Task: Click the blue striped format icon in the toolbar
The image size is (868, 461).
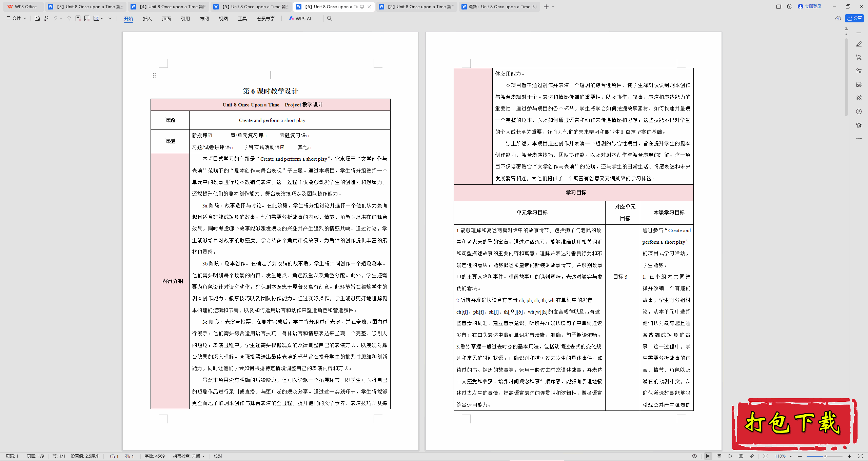Action: [96, 18]
